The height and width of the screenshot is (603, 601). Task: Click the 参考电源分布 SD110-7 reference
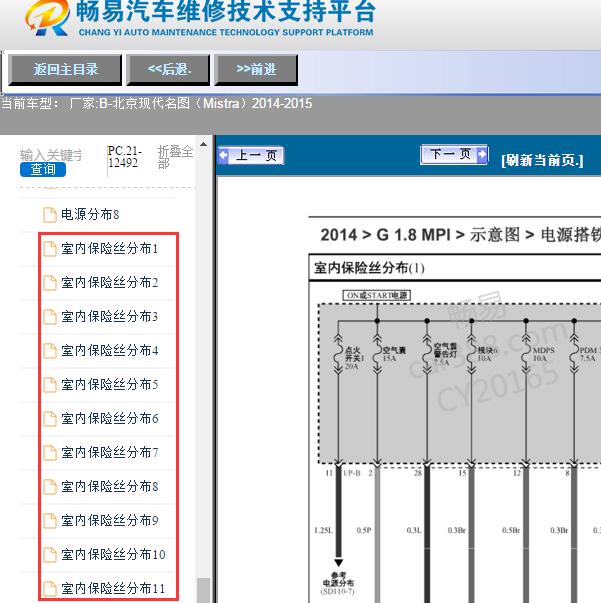pyautogui.click(x=338, y=584)
